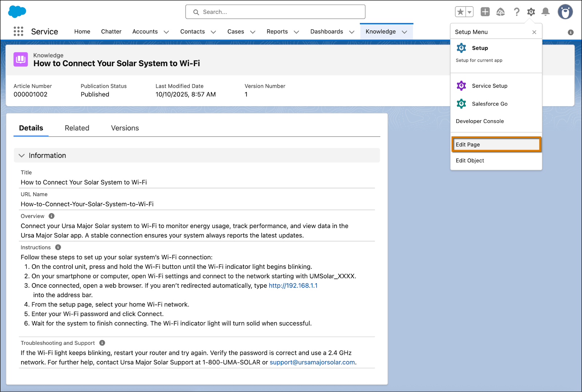Click the URL Name field value
Viewport: 582px width, 392px height.
coord(87,204)
